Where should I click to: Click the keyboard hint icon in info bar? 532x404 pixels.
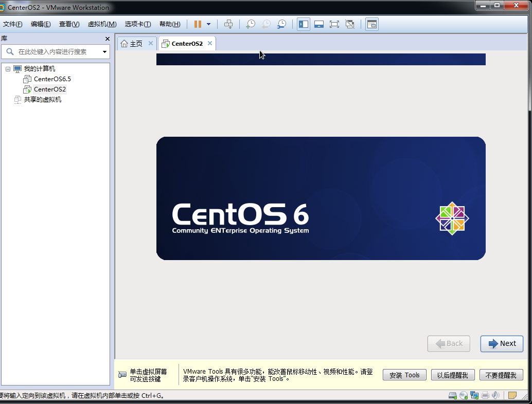(122, 375)
